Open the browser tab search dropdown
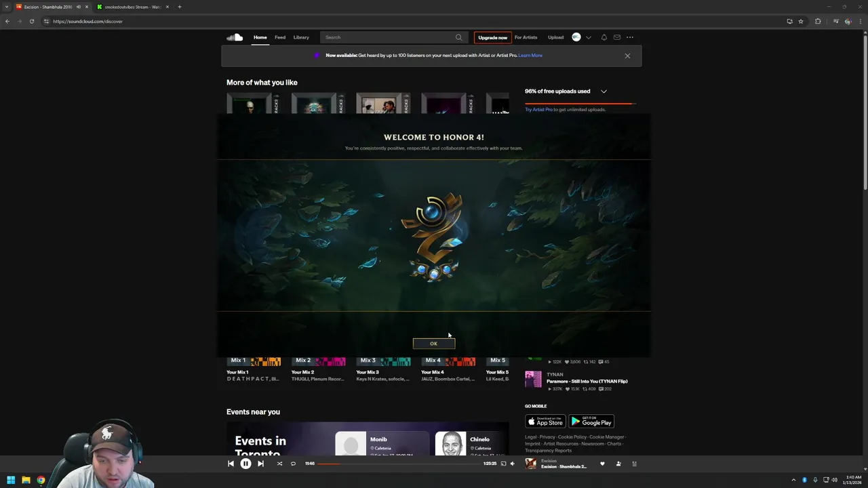 (7, 7)
